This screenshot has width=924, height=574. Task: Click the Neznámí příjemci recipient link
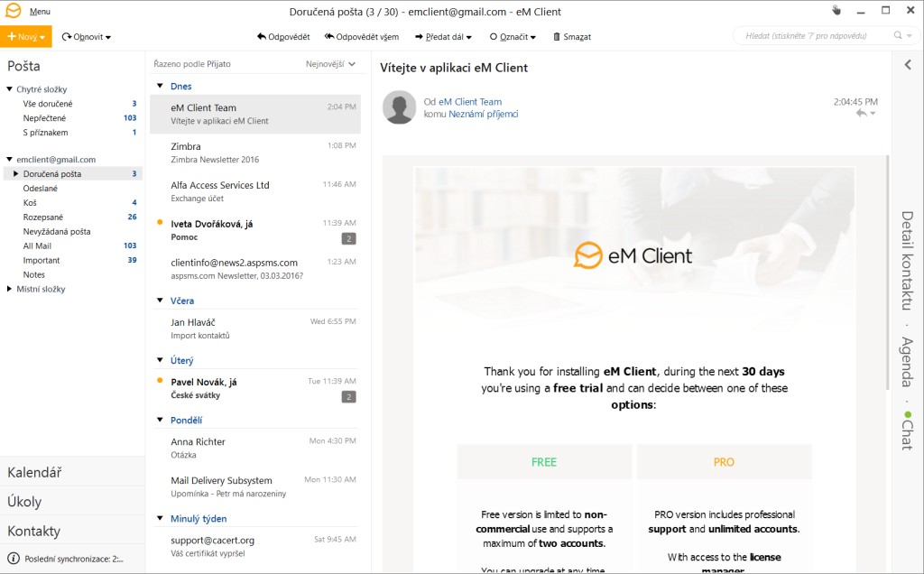pos(484,114)
